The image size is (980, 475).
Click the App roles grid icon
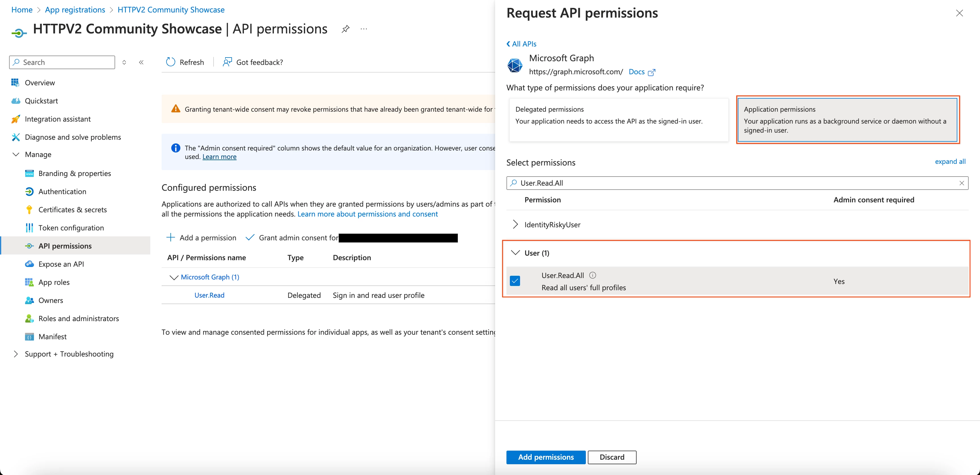(x=29, y=282)
